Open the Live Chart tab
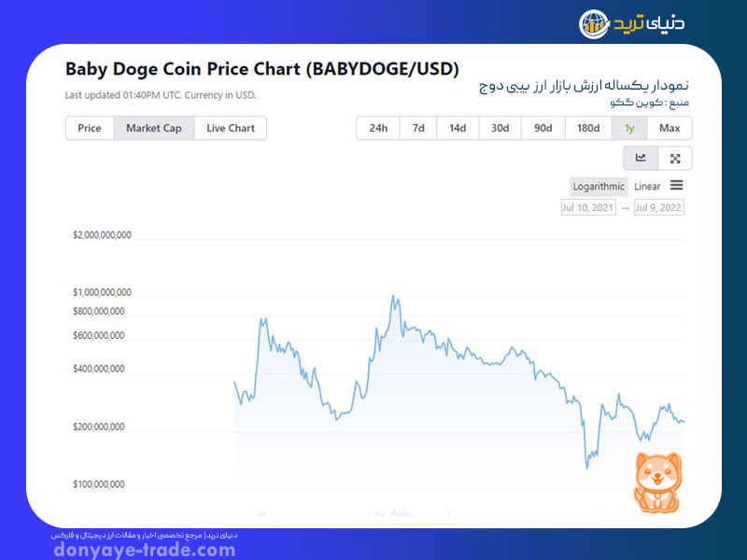Screen dimensions: 747x560 pyautogui.click(x=231, y=128)
